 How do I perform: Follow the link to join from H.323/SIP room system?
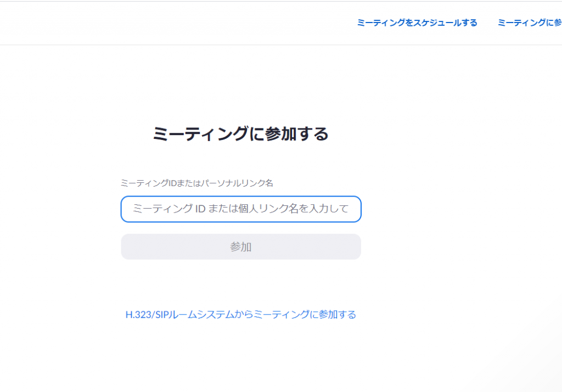click(x=241, y=315)
